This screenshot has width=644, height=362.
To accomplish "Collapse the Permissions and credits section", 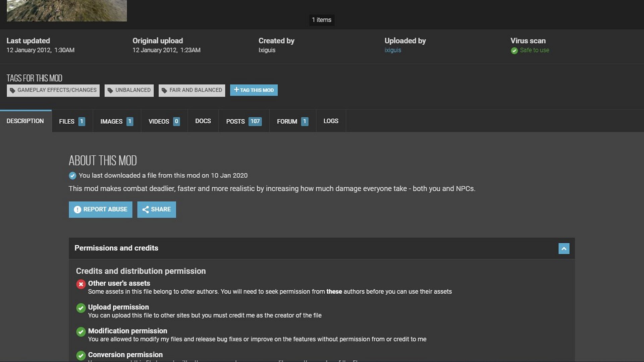I will pyautogui.click(x=564, y=249).
